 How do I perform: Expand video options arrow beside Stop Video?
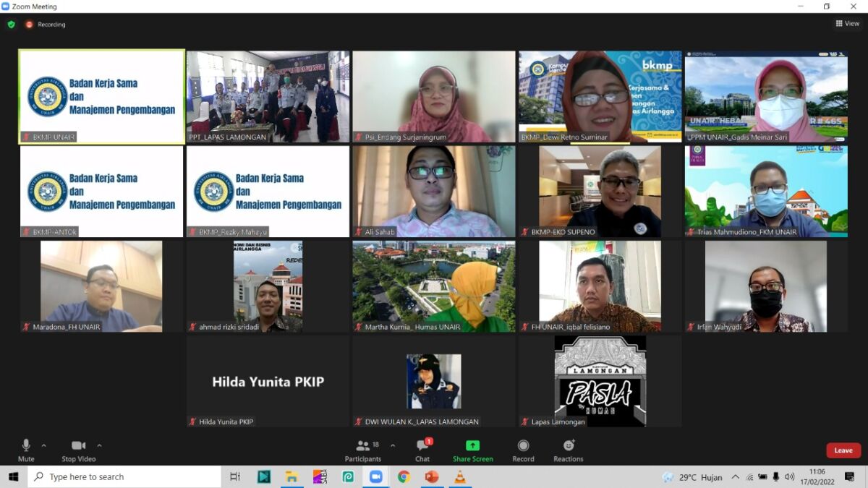click(x=99, y=445)
